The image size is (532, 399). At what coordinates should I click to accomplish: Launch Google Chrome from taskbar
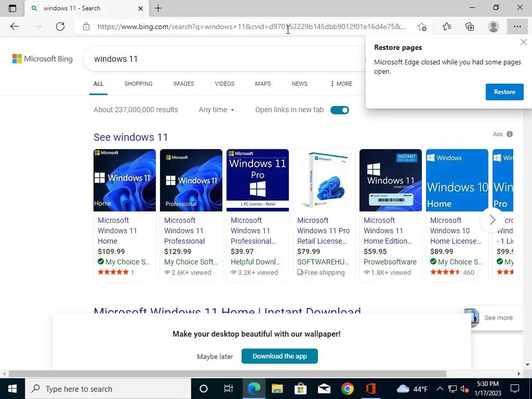pos(348,389)
